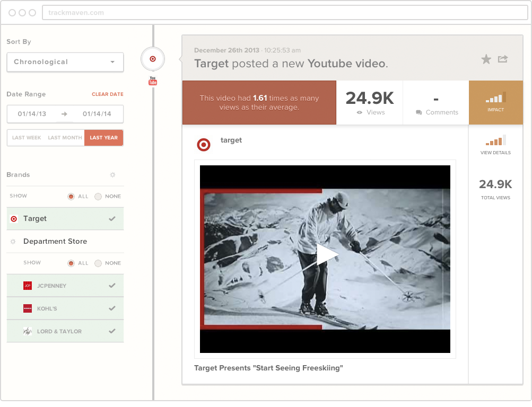Click Clear Date link
The height and width of the screenshot is (407, 532).
[108, 94]
